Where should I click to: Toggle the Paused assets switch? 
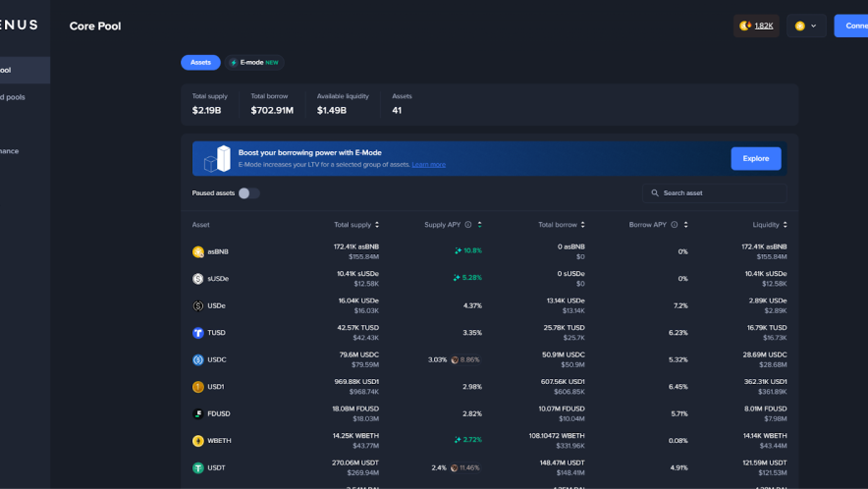click(x=248, y=193)
